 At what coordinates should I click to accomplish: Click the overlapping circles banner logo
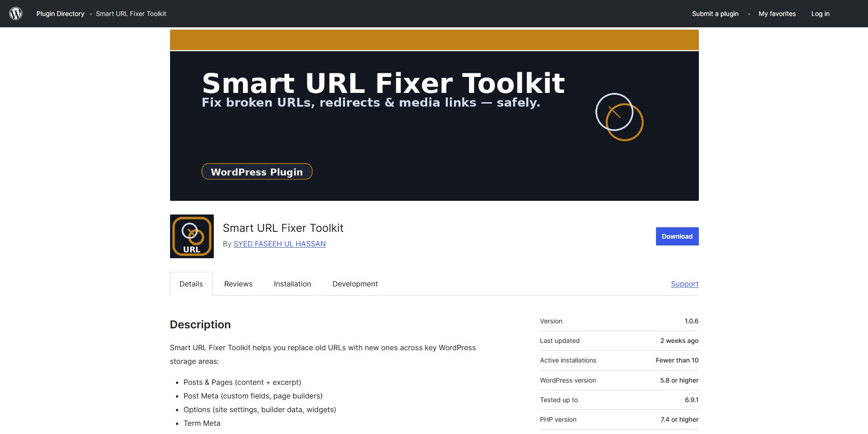tap(619, 117)
